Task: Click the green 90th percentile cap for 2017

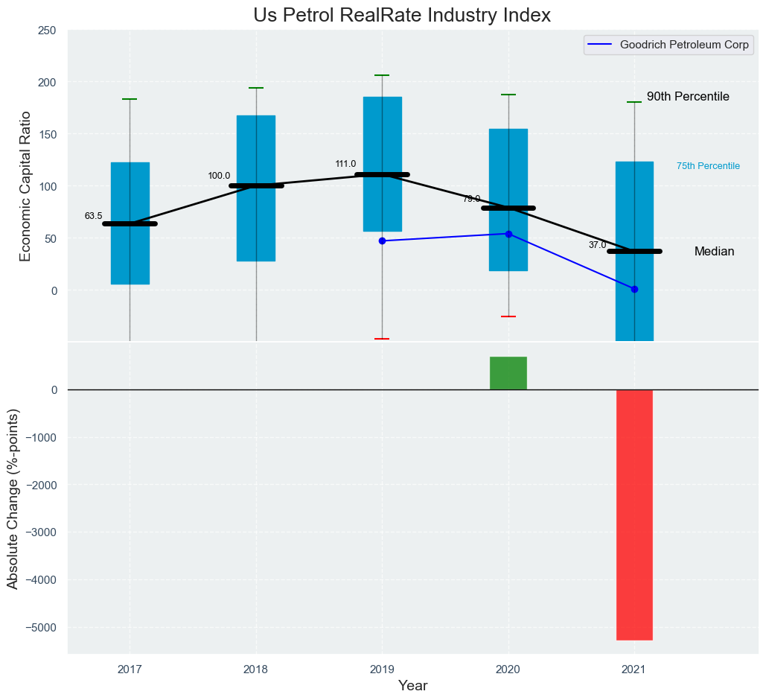Action: coord(130,99)
